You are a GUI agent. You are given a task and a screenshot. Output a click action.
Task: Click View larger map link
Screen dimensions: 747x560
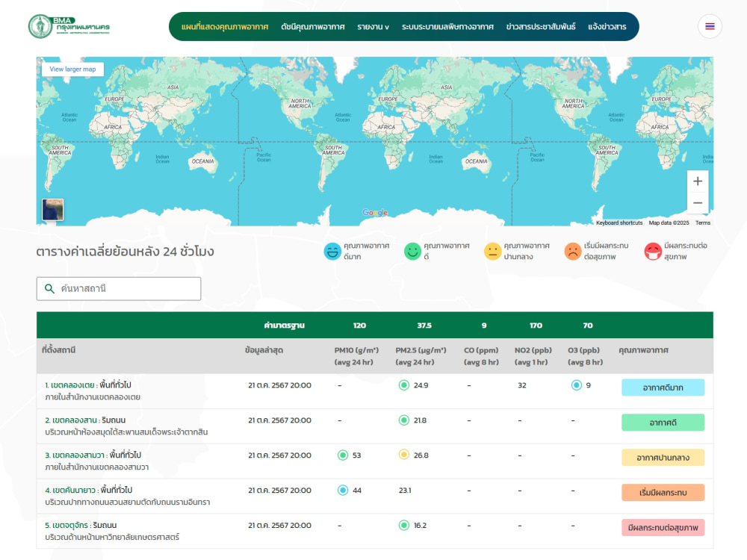tap(73, 69)
